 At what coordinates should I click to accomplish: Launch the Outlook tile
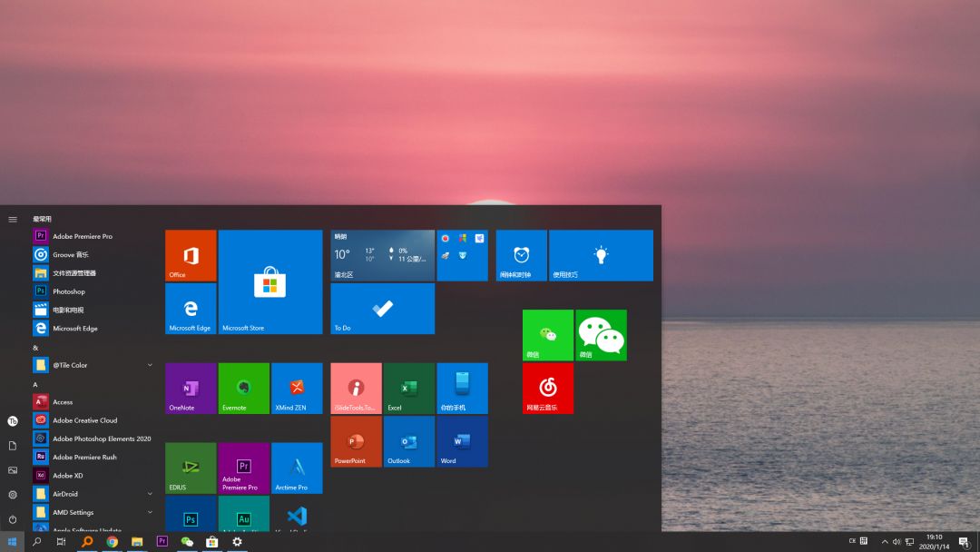point(408,441)
